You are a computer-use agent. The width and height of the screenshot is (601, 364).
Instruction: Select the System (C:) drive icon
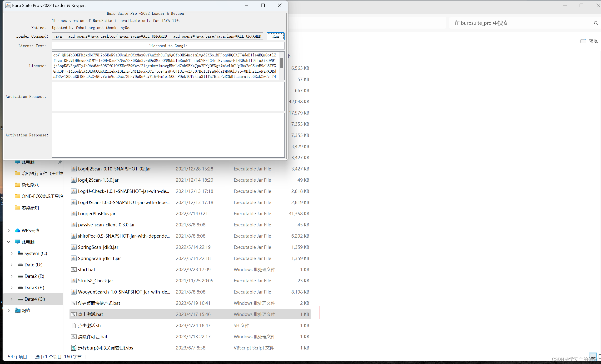20,253
